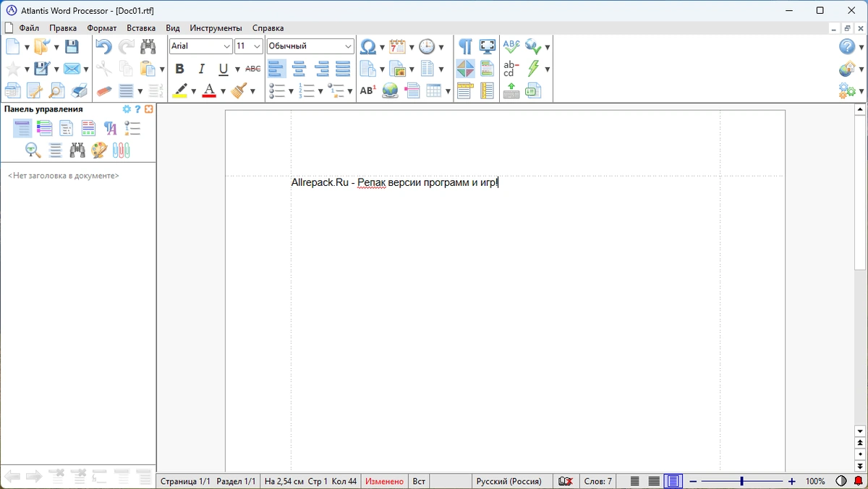Click the clock insert time icon
This screenshot has width=868, height=489.
coord(427,46)
